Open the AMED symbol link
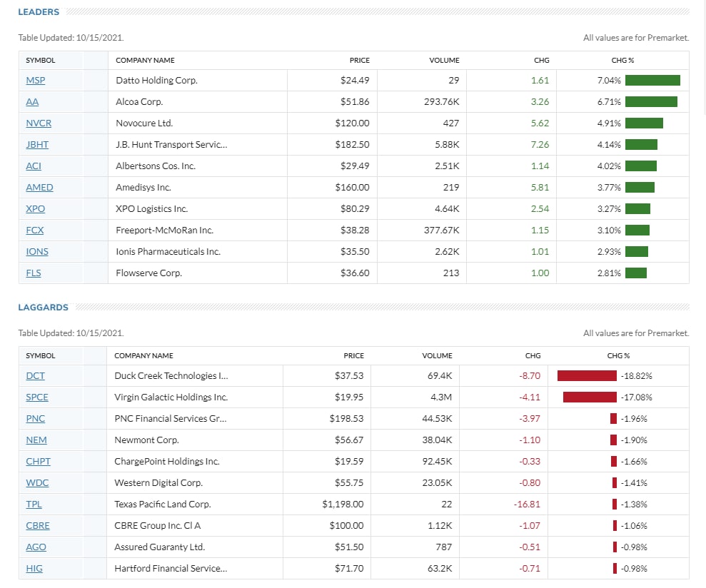 (x=39, y=187)
